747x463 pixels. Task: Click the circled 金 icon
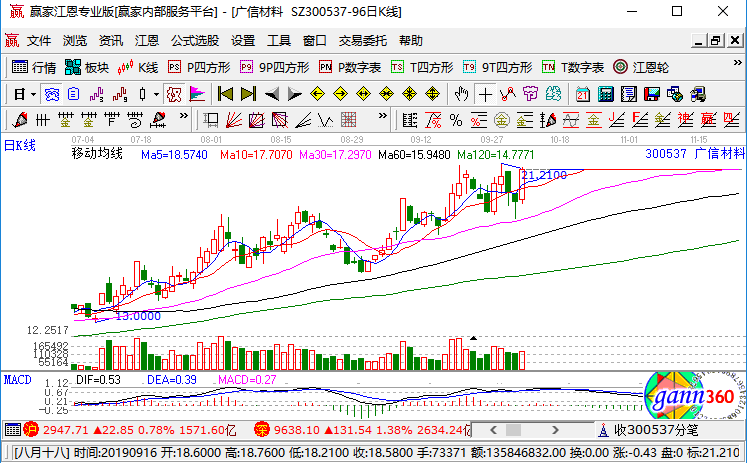point(502,120)
